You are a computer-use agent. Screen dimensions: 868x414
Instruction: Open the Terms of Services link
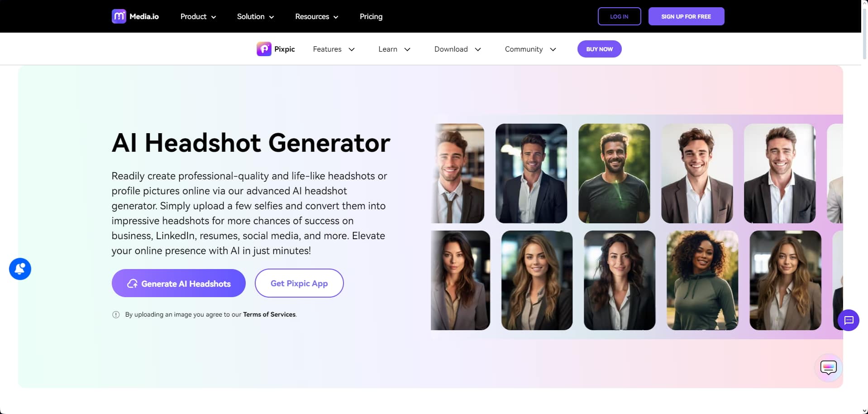click(x=269, y=314)
